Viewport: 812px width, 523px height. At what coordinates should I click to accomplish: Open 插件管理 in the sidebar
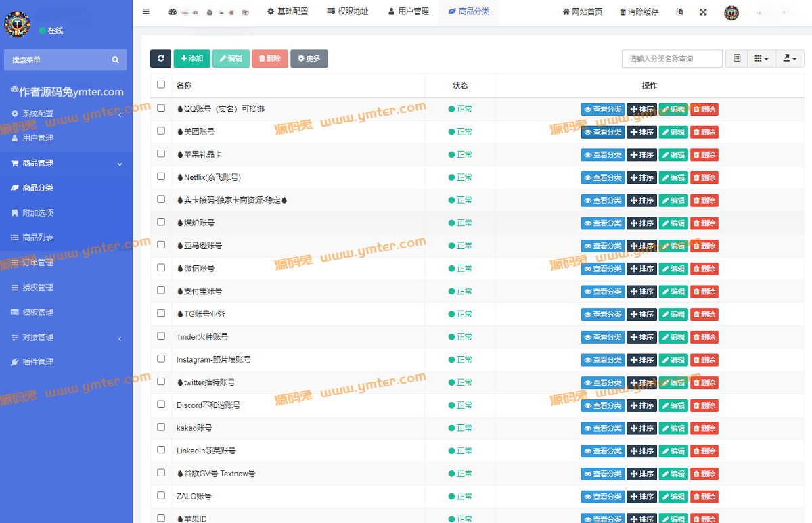[66, 362]
